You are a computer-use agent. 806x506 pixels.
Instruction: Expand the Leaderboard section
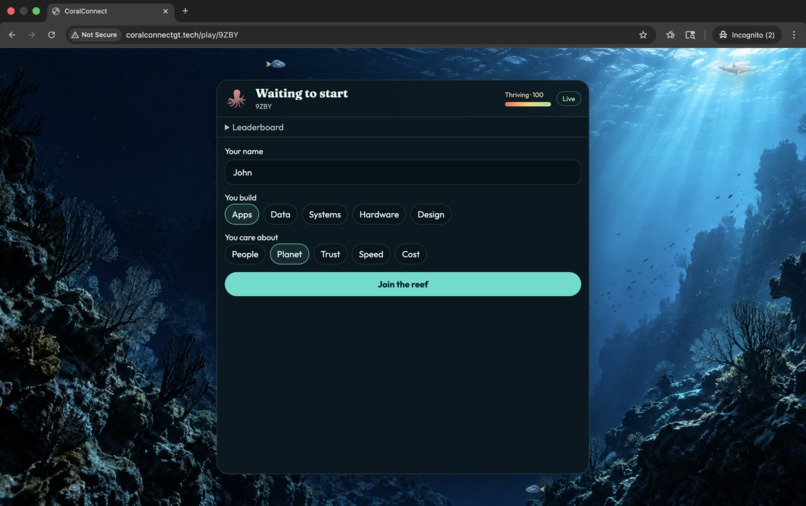(254, 127)
